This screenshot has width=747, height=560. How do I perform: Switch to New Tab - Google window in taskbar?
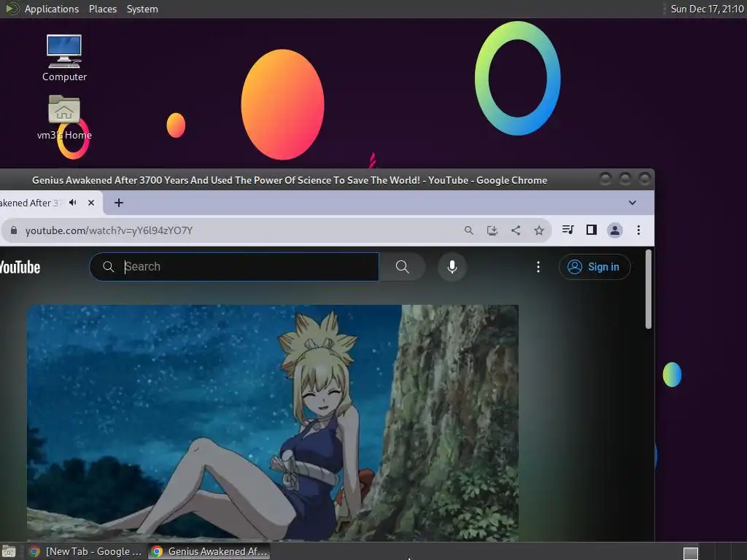(86, 551)
